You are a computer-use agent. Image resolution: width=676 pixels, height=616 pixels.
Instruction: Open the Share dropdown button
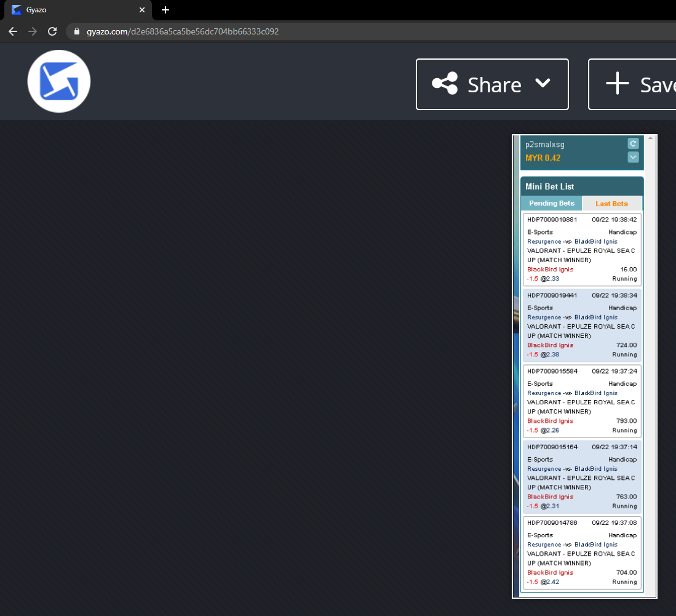tap(492, 84)
